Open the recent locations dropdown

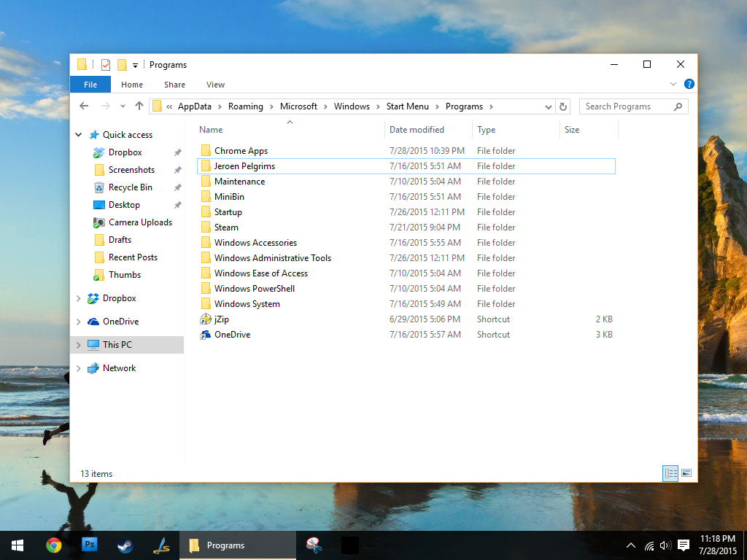123,106
